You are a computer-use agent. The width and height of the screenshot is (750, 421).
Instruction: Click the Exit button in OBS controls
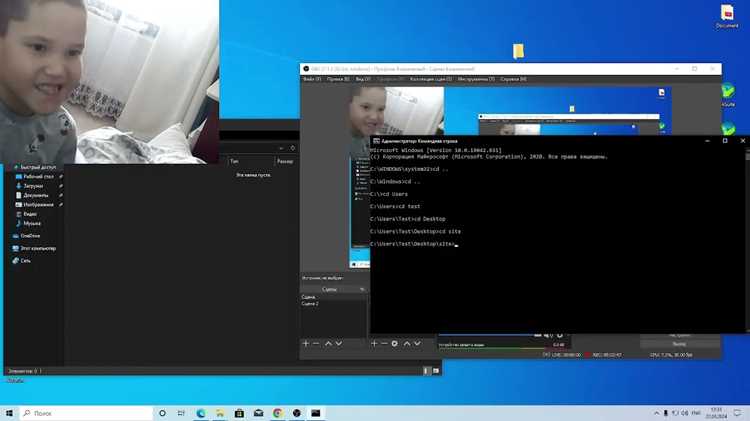pos(679,344)
